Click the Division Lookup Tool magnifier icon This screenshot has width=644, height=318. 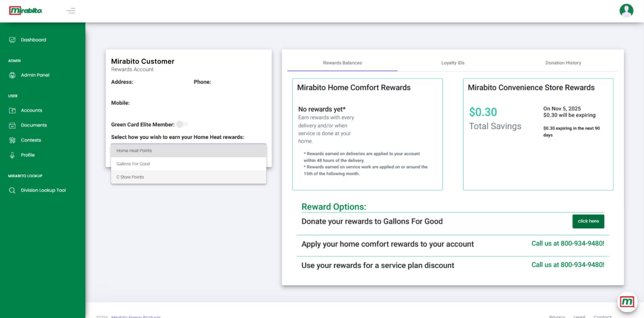click(12, 190)
